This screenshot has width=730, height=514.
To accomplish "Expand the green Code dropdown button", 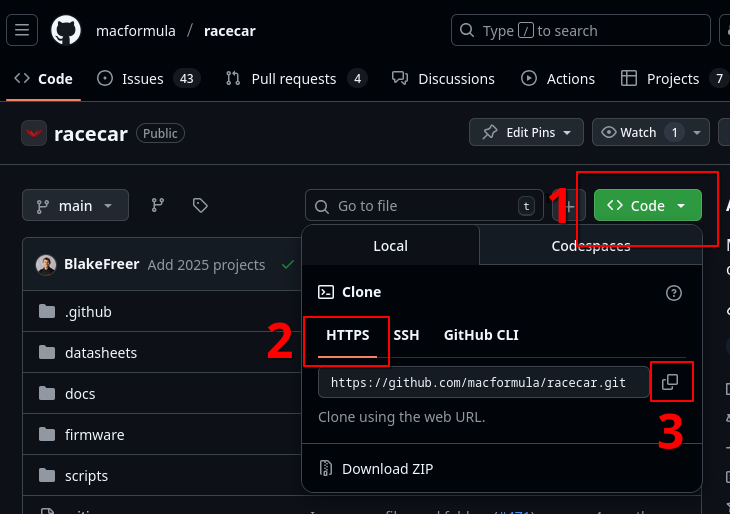I will point(648,205).
